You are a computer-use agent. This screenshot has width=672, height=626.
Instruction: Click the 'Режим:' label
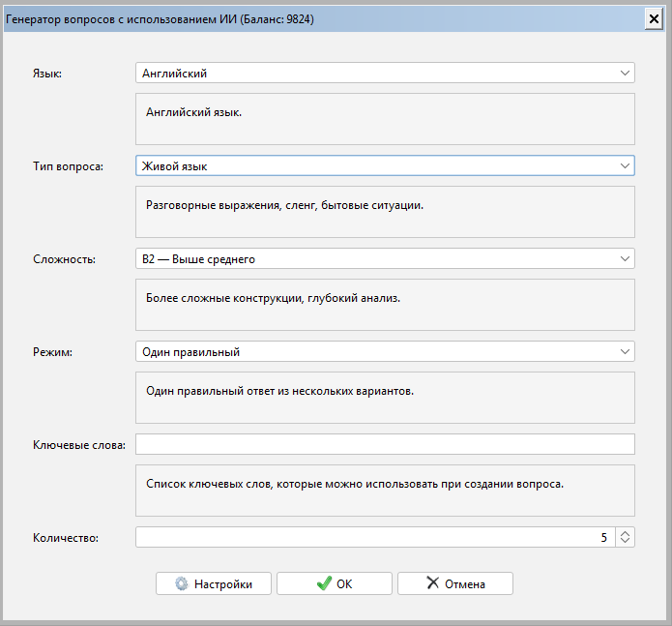coord(53,352)
